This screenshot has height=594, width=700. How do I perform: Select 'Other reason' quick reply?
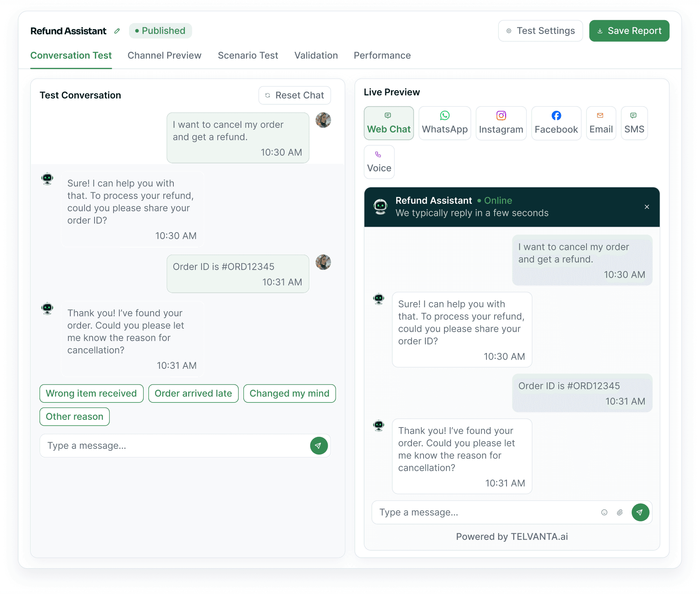point(75,417)
